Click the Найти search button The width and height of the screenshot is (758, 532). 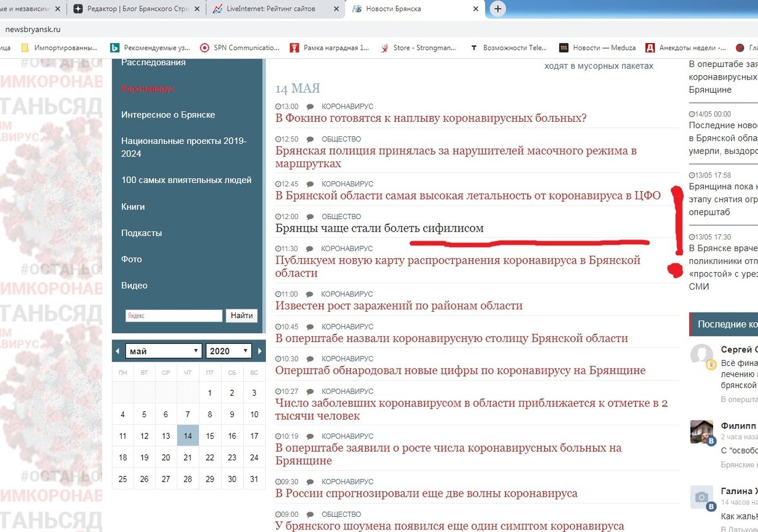pos(241,316)
